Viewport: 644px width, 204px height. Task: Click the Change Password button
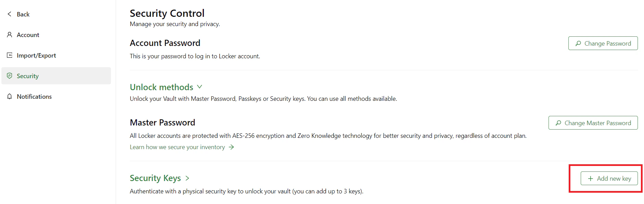[603, 43]
